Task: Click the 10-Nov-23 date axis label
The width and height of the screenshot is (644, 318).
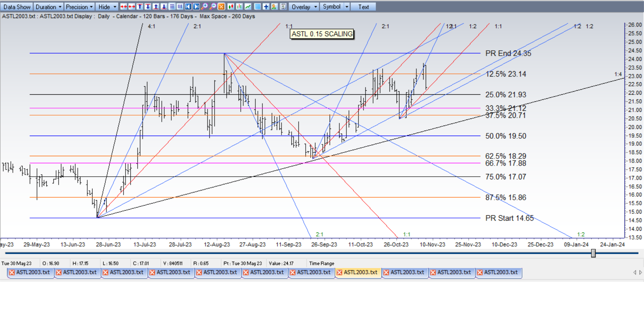Action: [432, 244]
